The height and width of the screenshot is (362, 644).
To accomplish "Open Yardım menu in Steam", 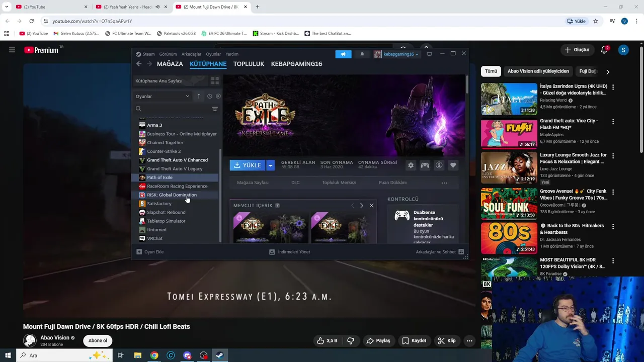I will coord(232,54).
